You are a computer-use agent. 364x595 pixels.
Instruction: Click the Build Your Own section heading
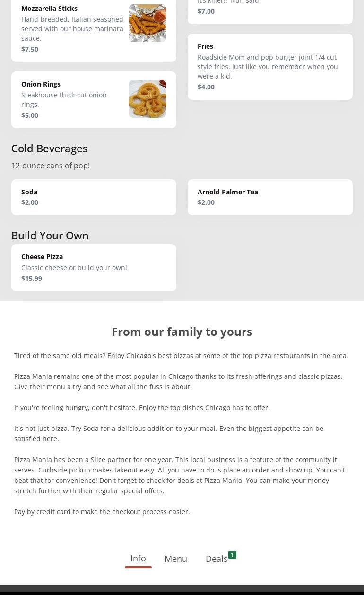pos(50,236)
